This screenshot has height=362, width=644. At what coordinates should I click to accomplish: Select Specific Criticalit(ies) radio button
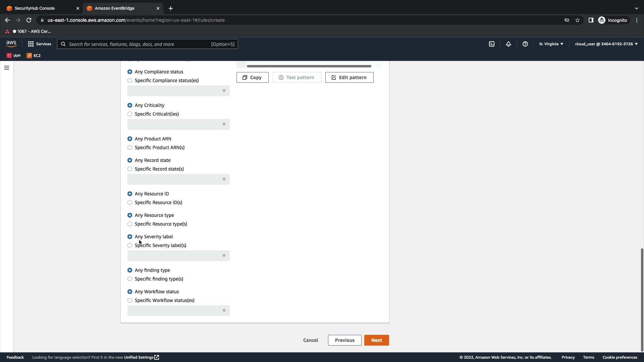[x=130, y=114]
